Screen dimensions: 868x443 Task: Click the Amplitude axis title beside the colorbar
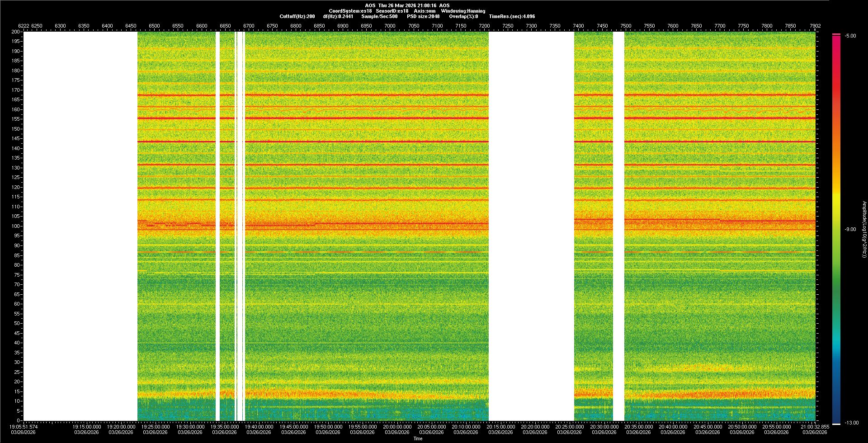(864, 230)
